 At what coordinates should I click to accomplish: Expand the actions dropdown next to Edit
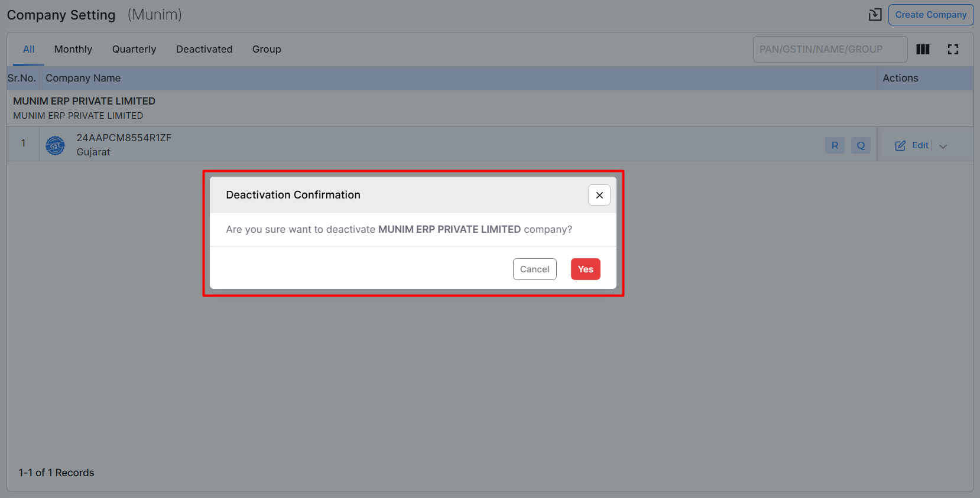coord(943,146)
